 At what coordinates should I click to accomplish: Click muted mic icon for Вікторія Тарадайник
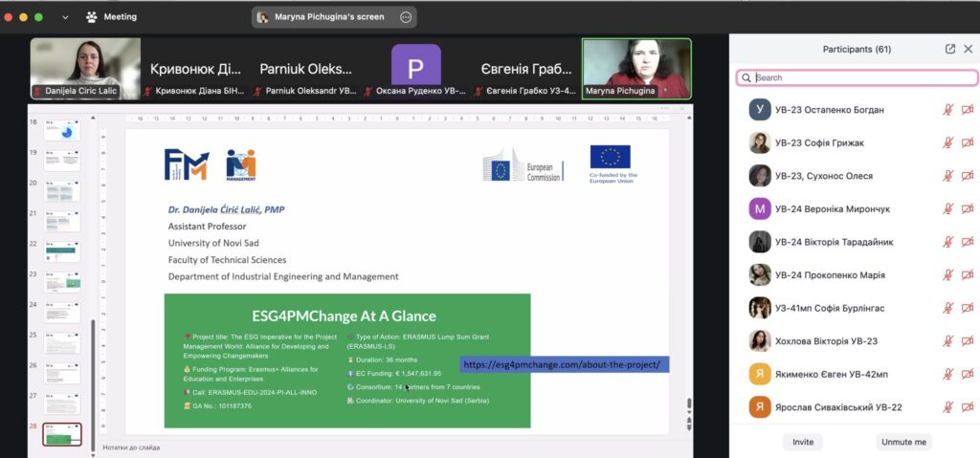948,242
